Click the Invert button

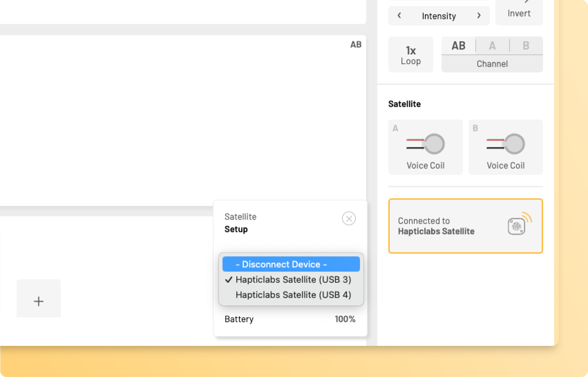(x=519, y=12)
